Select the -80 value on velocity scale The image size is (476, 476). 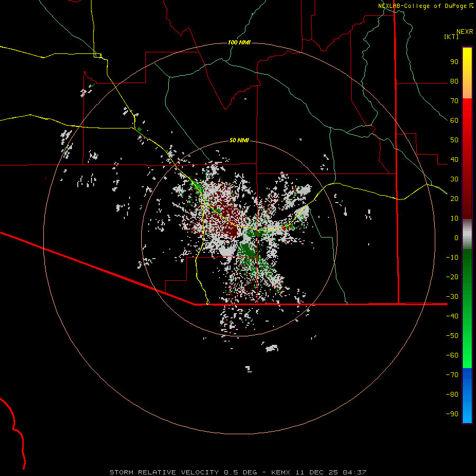click(x=452, y=395)
